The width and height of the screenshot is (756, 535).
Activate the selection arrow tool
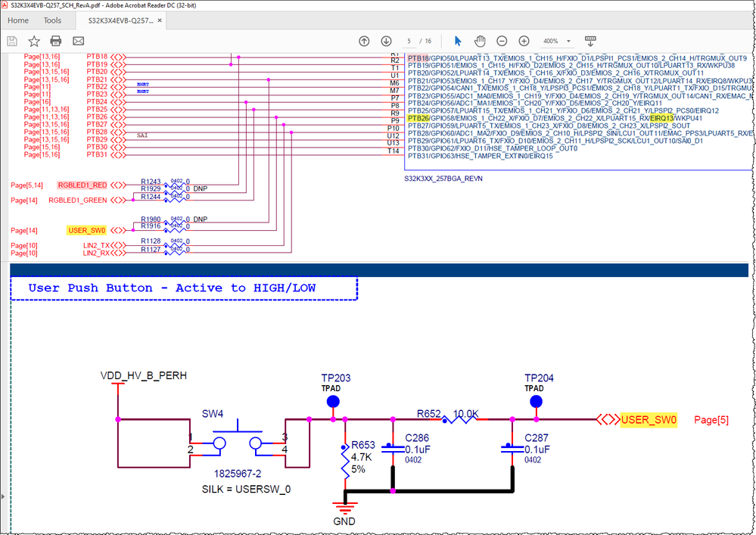click(457, 41)
